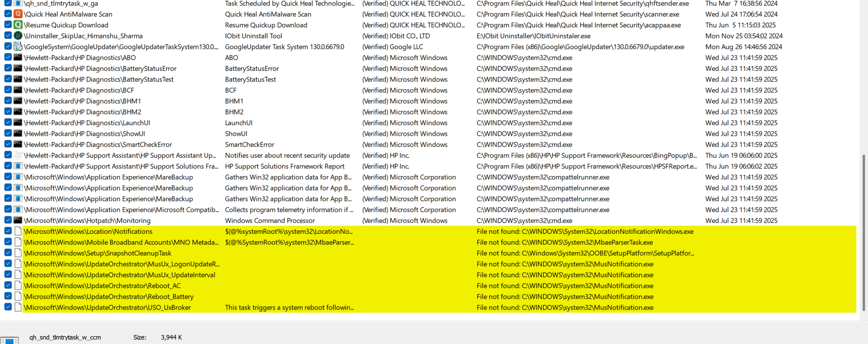Click the vertical scrollbar thumb
Image resolution: width=868 pixels, height=344 pixels.
tap(863, 233)
